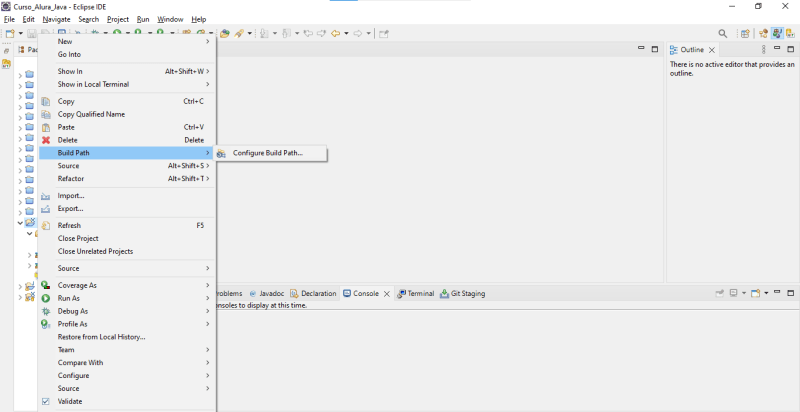Viewport: 800px width, 412px height.
Task: Click the New toolbar icon
Action: (x=10, y=34)
